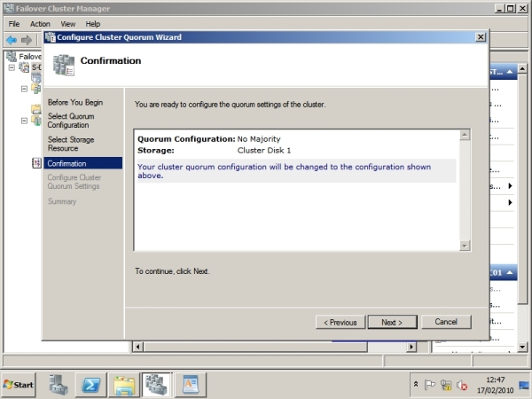The image size is (532, 399).
Task: Click the Back arrow in Failover Cluster Manager toolbar
Action: tap(12, 40)
